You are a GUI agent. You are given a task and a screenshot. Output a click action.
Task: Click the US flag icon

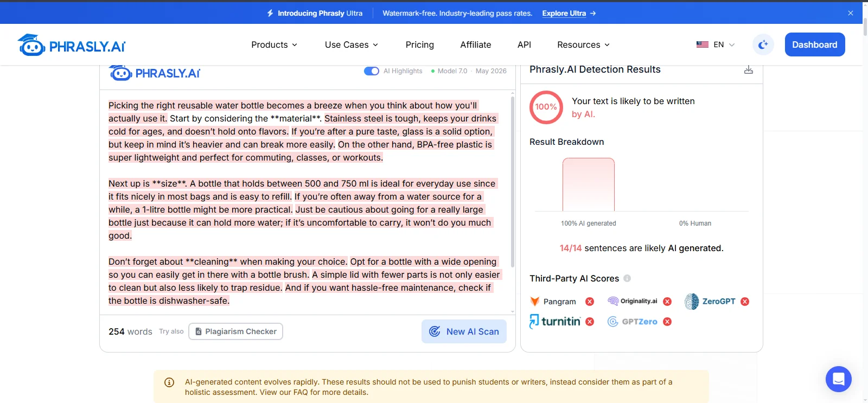coord(703,44)
